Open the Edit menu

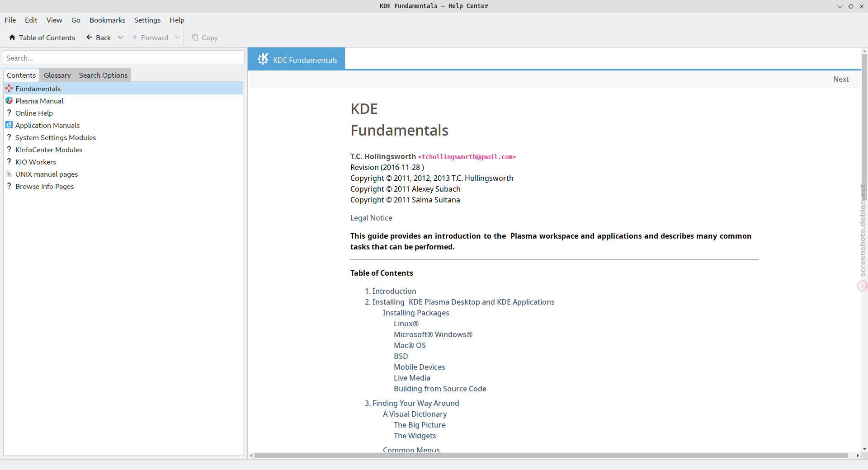(x=31, y=20)
